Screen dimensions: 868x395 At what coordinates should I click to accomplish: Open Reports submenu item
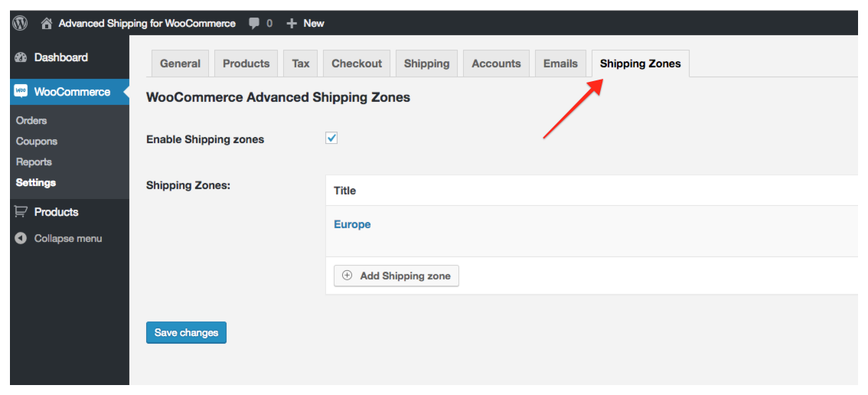[34, 162]
